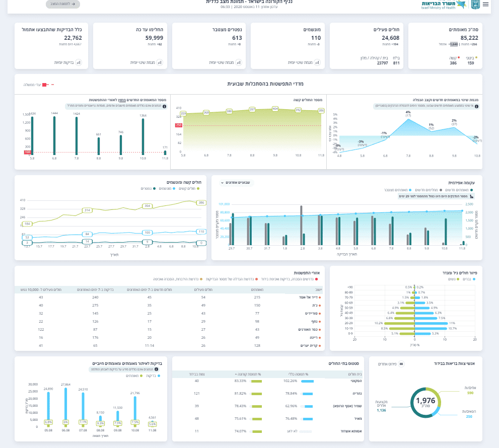Sort hotspots table by מאומתים column

click(x=257, y=290)
